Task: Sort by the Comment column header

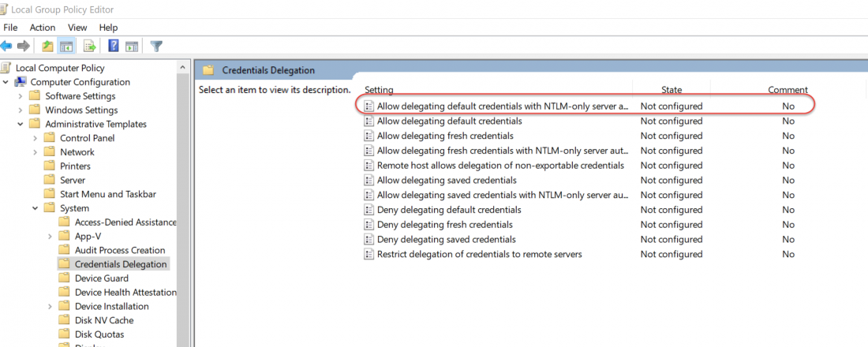Action: (x=788, y=90)
